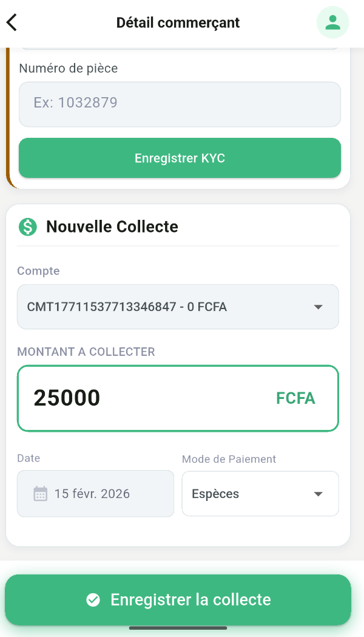Screen dimensions: 364x637
Task: Tap the chevron next to Espèces
Action: tap(318, 494)
